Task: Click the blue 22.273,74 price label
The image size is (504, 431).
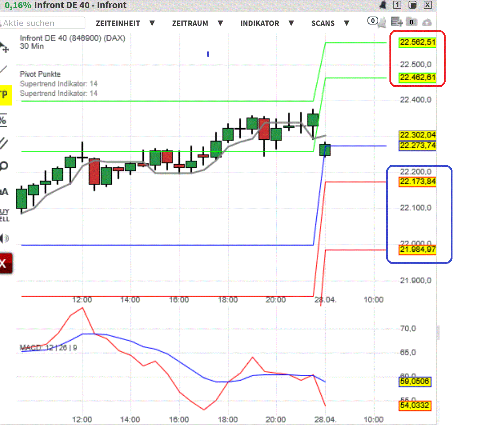Action: (418, 146)
